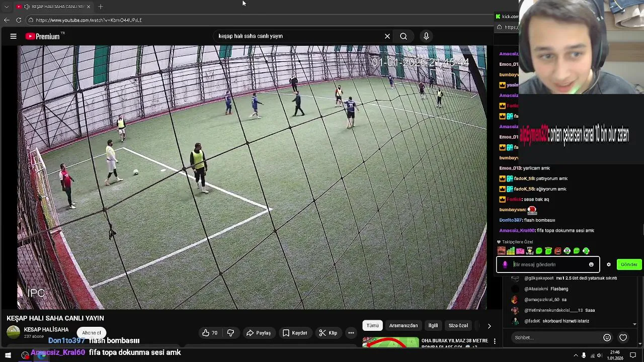Insert the mustached face emote

coord(501,251)
